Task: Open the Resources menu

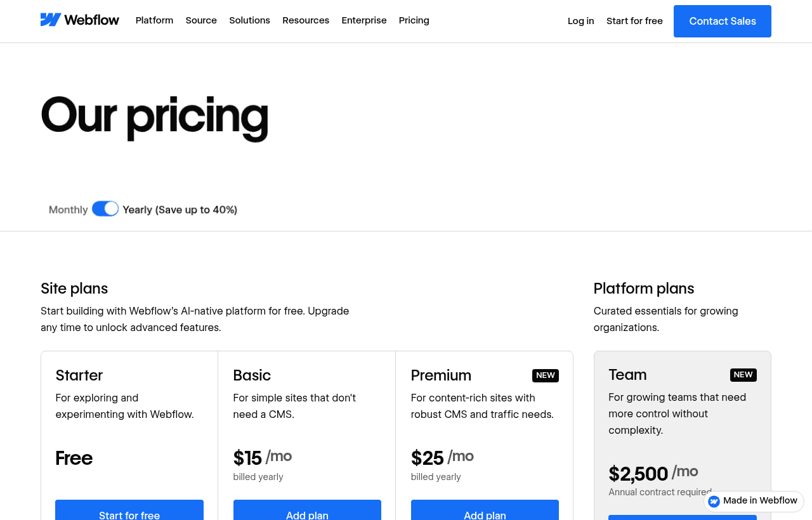Action: (306, 20)
